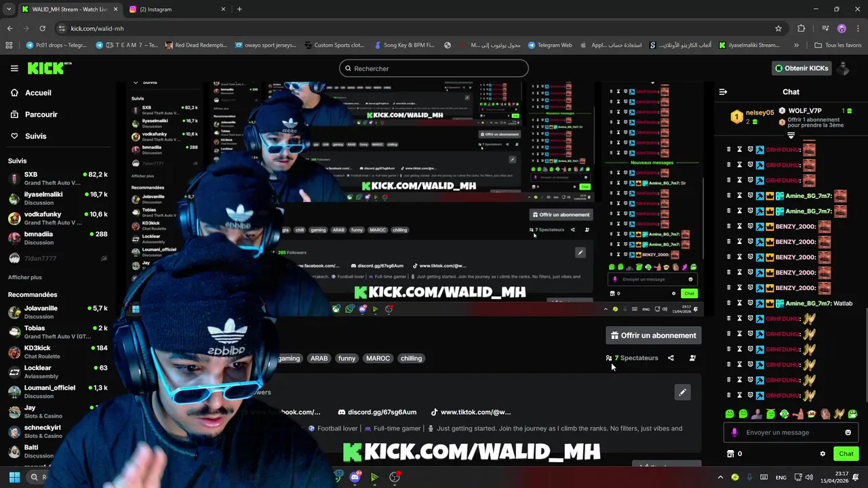Open vodkafunky channel in sidebar
The image size is (868, 488).
pyautogui.click(x=58, y=218)
